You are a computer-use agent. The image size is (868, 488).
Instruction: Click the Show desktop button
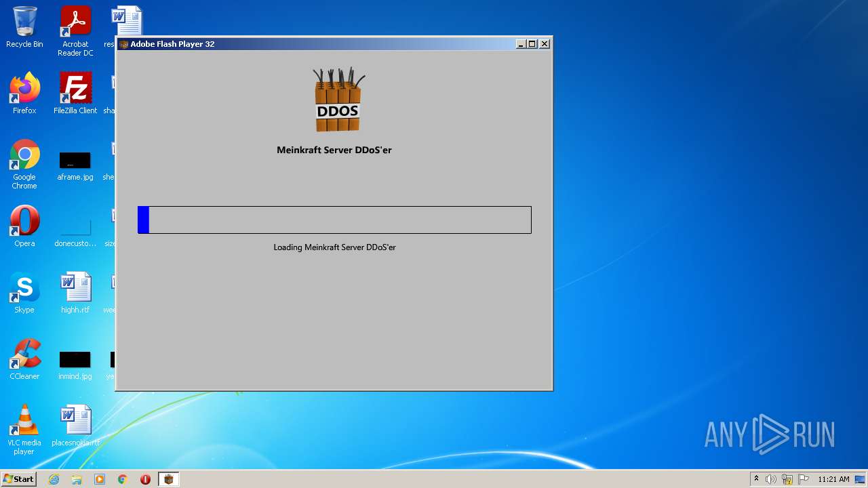point(861,479)
